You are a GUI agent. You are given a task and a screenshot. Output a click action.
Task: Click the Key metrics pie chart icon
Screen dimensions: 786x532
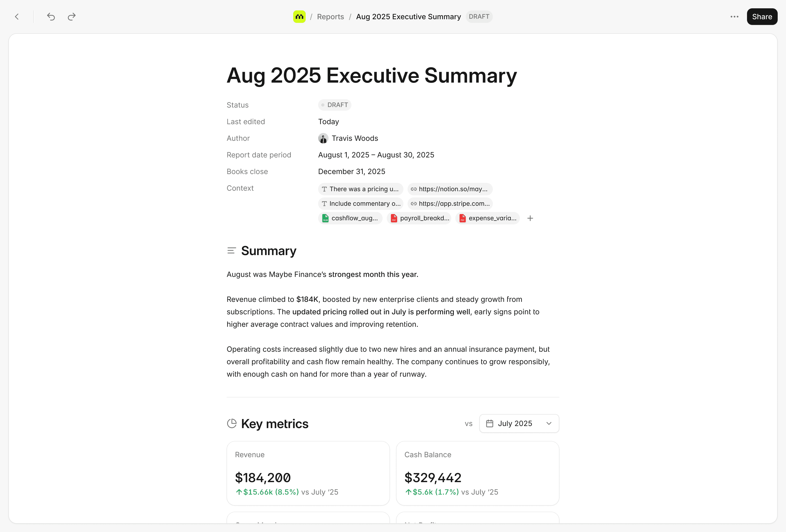232,423
